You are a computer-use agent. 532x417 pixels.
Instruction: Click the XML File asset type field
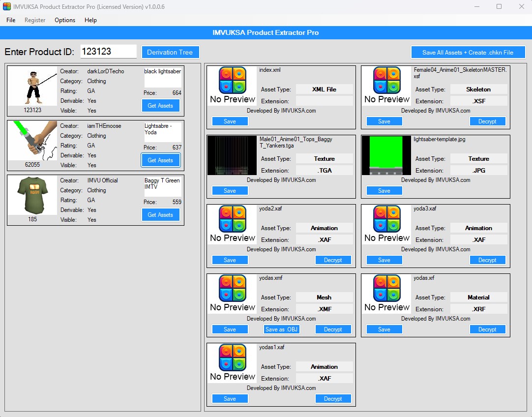pyautogui.click(x=324, y=89)
